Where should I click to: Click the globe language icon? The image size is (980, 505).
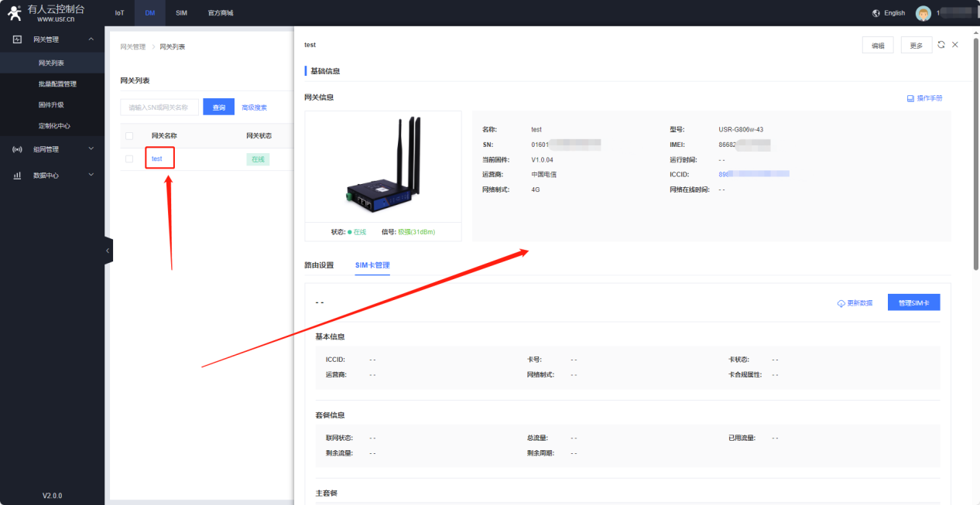tap(875, 13)
